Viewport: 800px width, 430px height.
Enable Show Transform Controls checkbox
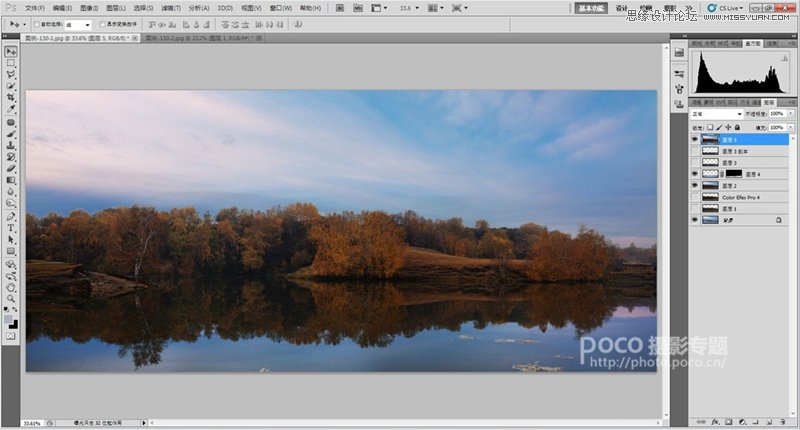pos(103,24)
